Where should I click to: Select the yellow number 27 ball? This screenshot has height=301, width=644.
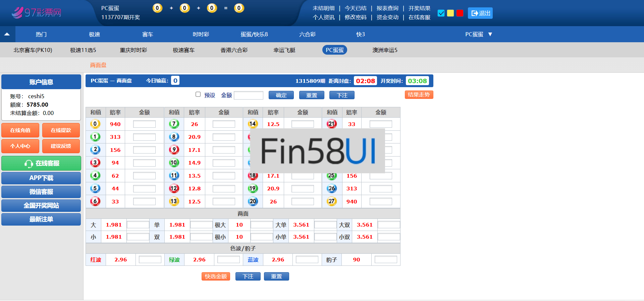point(331,201)
